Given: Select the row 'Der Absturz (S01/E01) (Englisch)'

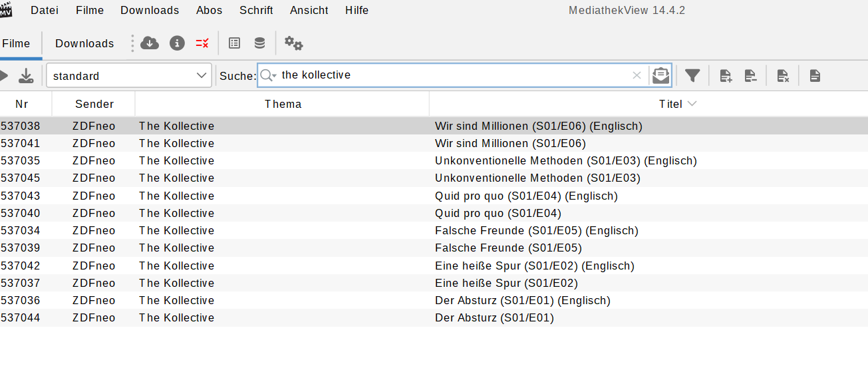Looking at the screenshot, I should tap(522, 300).
